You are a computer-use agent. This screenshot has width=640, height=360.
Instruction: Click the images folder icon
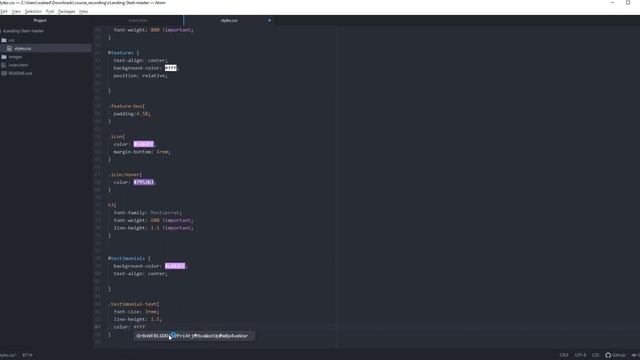point(4,57)
